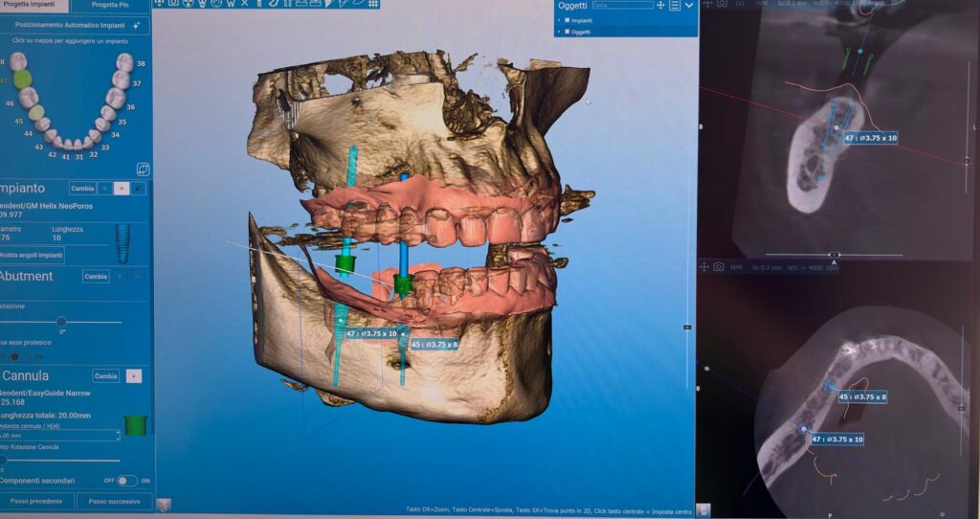Click the icon at bottom-left of 3D view
Viewport: 980px width, 519px height.
pos(163,505)
